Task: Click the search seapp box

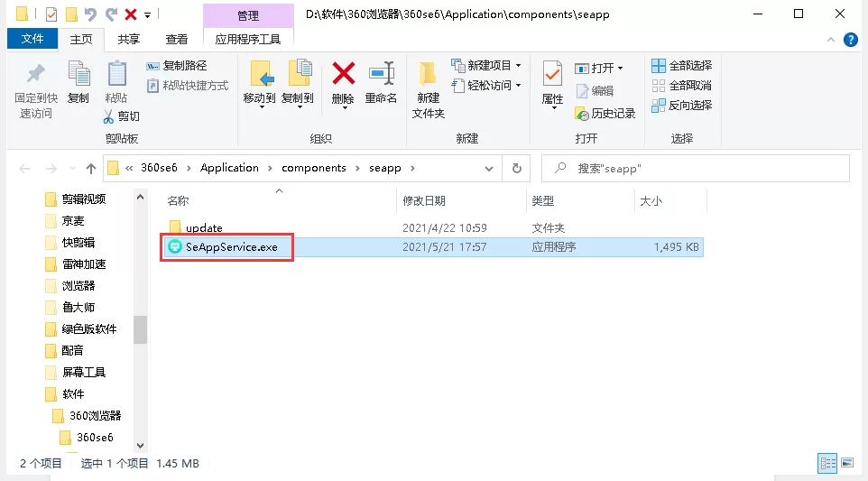Action: pyautogui.click(x=696, y=168)
